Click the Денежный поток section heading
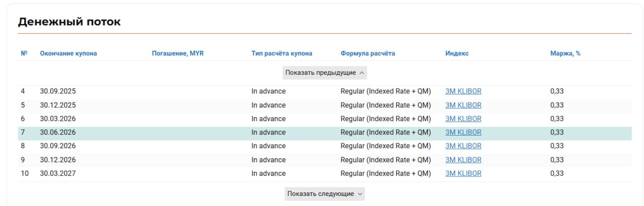Image resolution: width=644 pixels, height=206 pixels. (x=69, y=22)
